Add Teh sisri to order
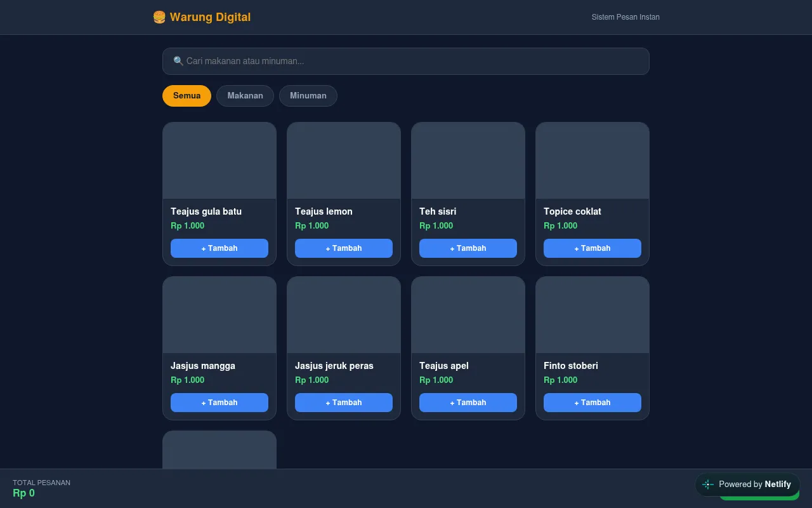The height and width of the screenshot is (508, 812). (x=468, y=248)
